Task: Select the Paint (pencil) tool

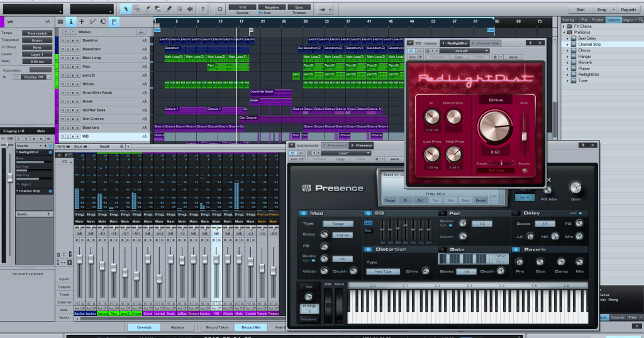Action: pos(169,9)
